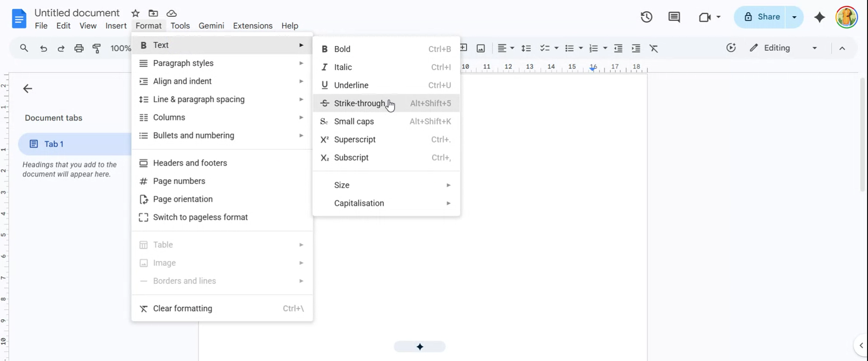Toggle Strike-through formatting
Viewport: 868px width, 361px height.
pos(386,103)
